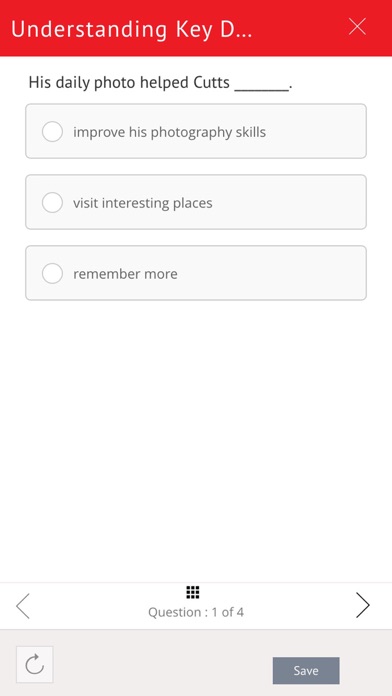Reset answers with the circular refresh icon
The width and height of the screenshot is (392, 696).
[x=35, y=664]
